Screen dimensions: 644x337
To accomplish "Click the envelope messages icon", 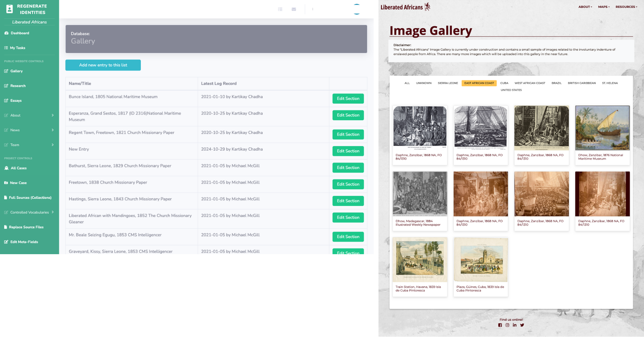I will 294,9.
